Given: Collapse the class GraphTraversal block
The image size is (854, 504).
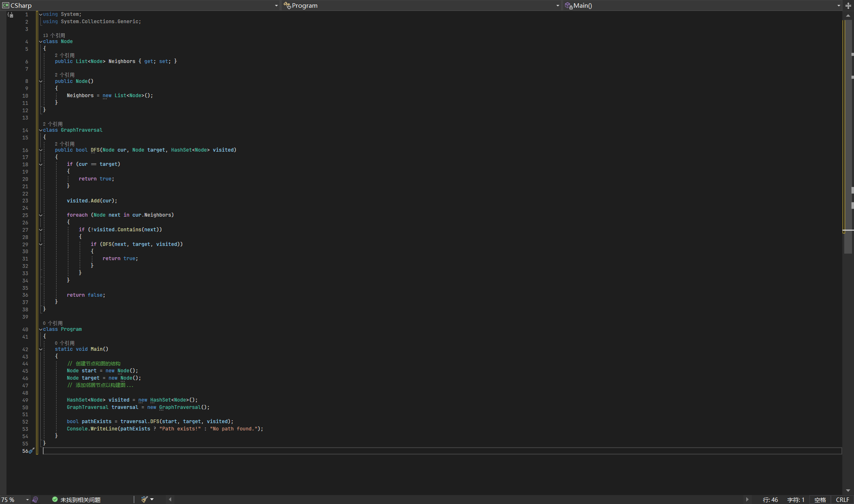Looking at the screenshot, I should (x=41, y=130).
